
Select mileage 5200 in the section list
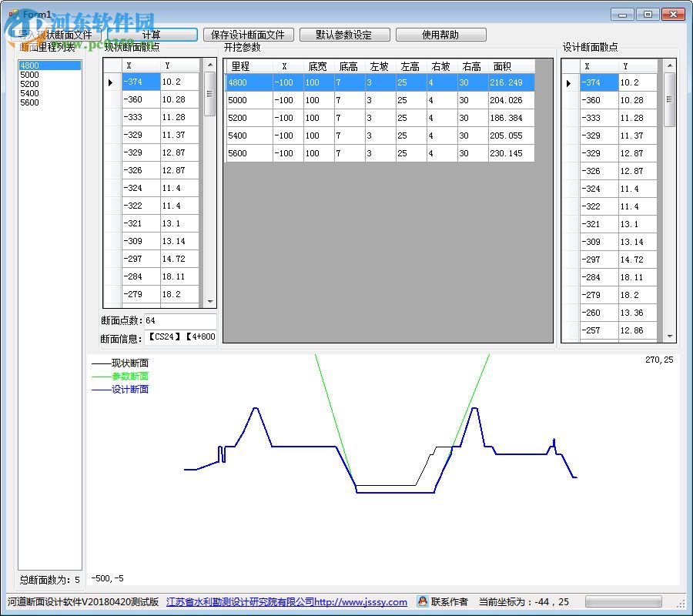point(29,84)
